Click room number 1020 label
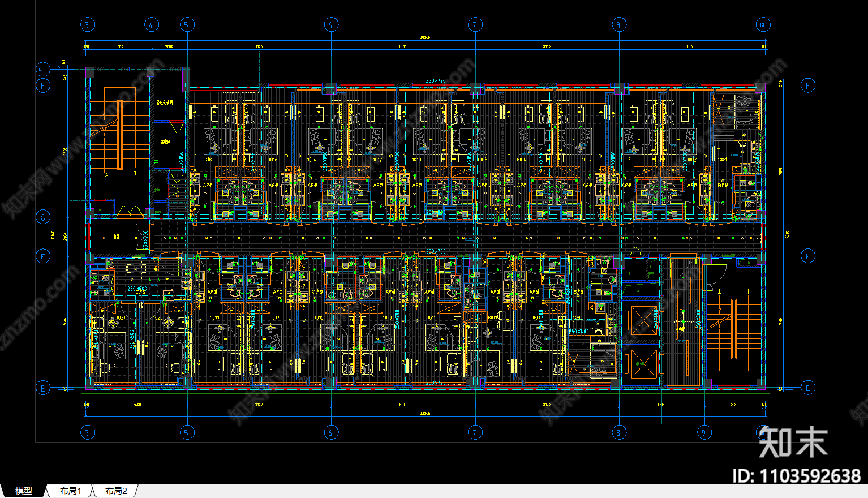Image resolution: width=868 pixels, height=498 pixels. (x=158, y=318)
